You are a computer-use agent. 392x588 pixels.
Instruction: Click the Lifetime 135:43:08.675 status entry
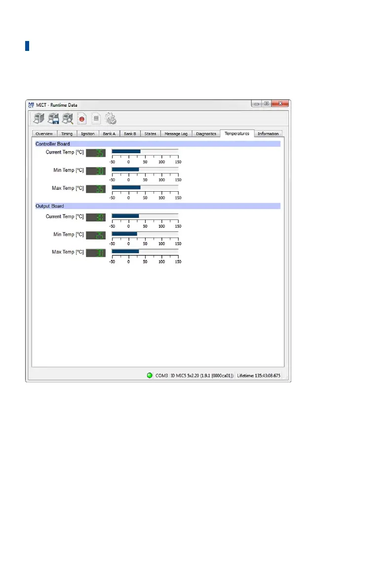(x=259, y=376)
